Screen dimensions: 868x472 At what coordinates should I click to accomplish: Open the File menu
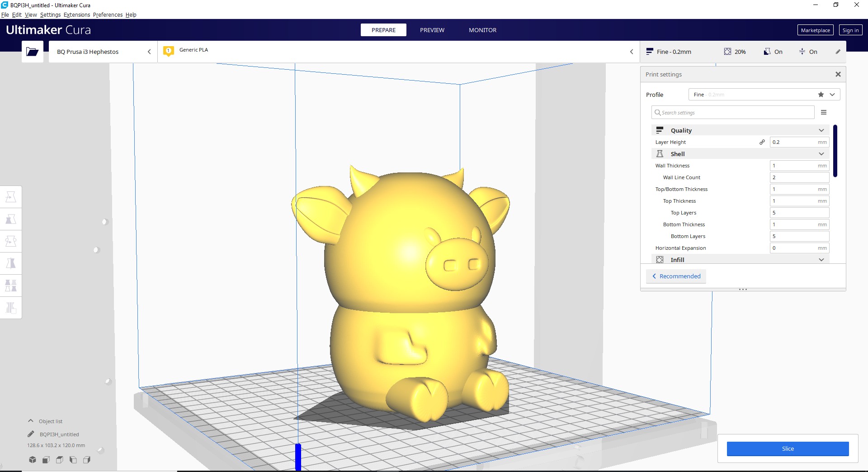5,14
